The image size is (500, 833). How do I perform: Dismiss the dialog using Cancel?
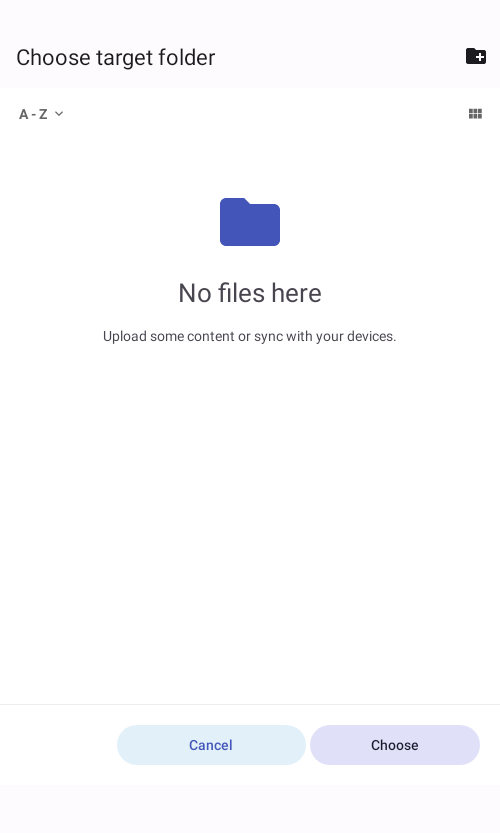click(211, 745)
